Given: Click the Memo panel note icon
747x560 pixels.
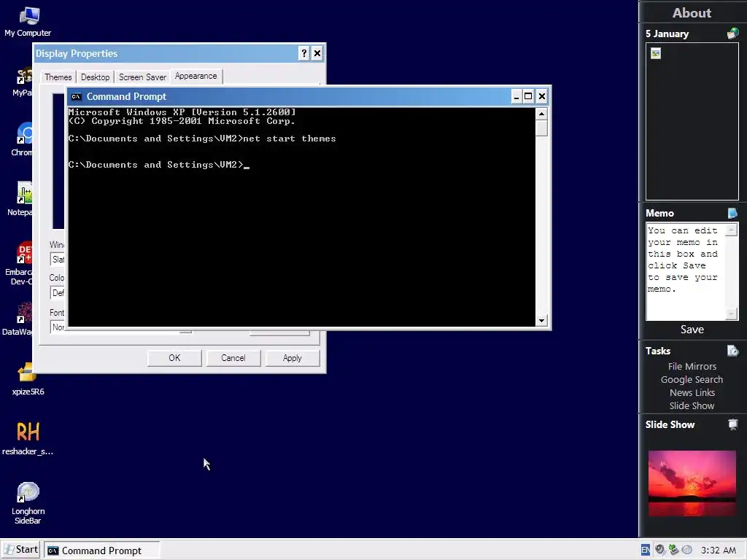Looking at the screenshot, I should [x=732, y=213].
